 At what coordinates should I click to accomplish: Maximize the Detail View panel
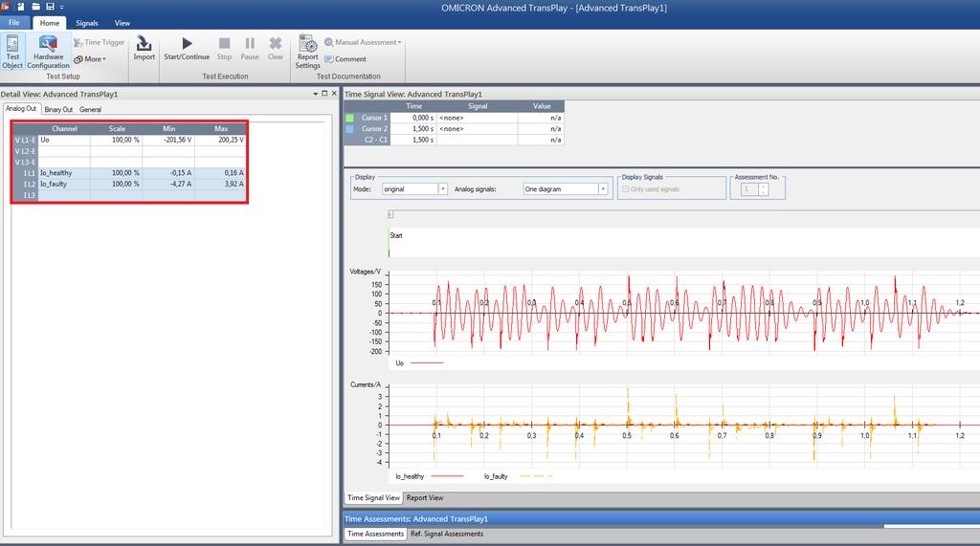(324, 93)
